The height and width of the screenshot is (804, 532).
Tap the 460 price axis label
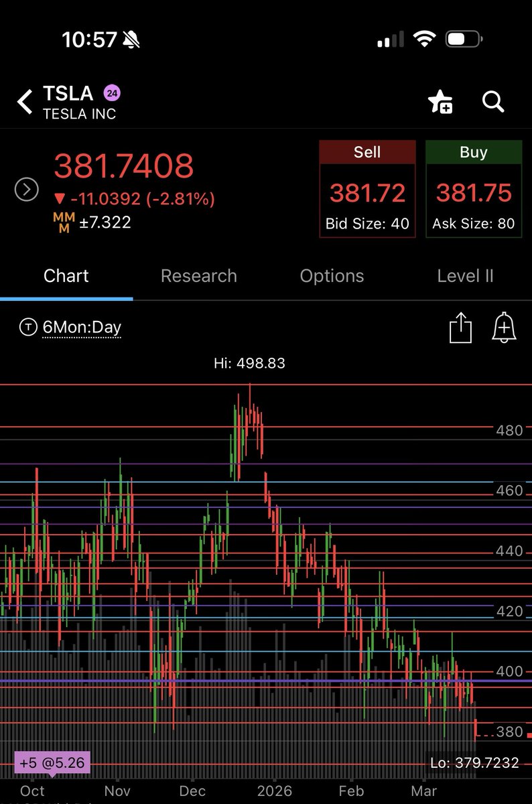509,490
